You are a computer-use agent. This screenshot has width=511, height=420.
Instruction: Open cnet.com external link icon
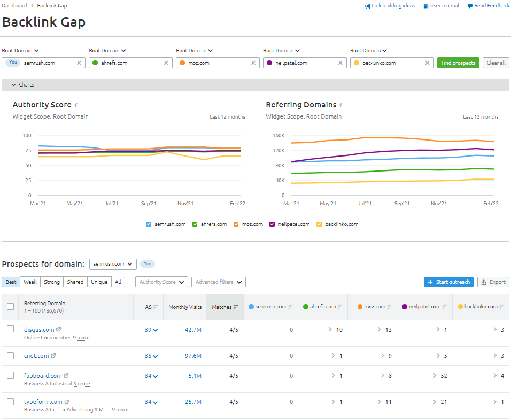tap(53, 356)
